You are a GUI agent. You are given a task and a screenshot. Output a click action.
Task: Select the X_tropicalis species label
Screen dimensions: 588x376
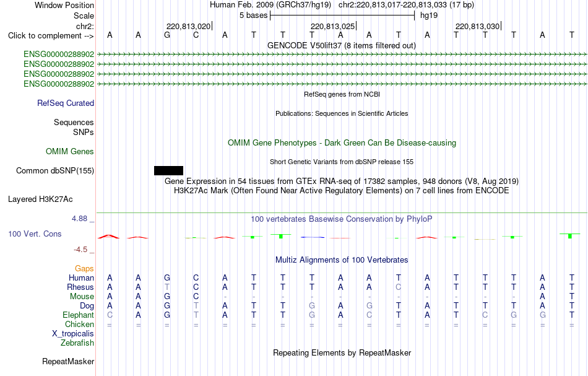(73, 334)
